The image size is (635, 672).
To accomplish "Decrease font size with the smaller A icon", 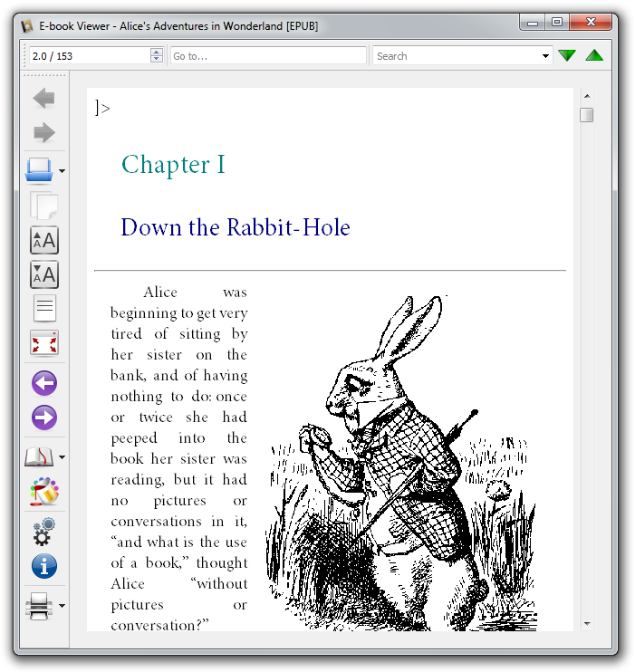I will click(44, 274).
